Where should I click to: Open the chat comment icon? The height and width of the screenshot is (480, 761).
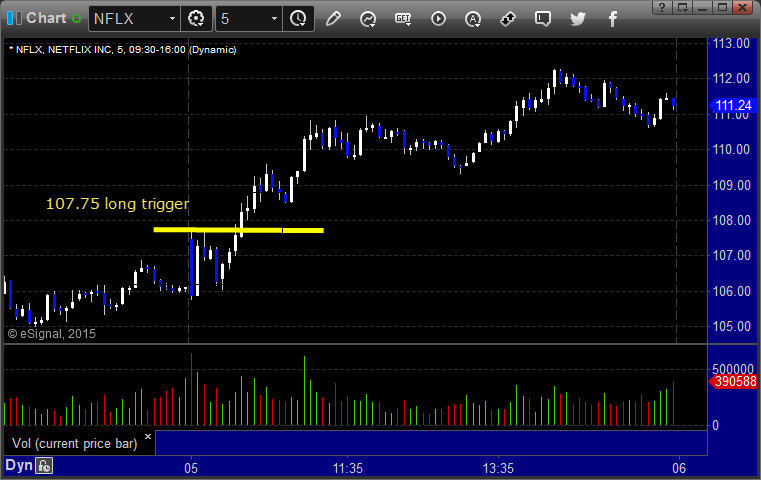pos(543,19)
